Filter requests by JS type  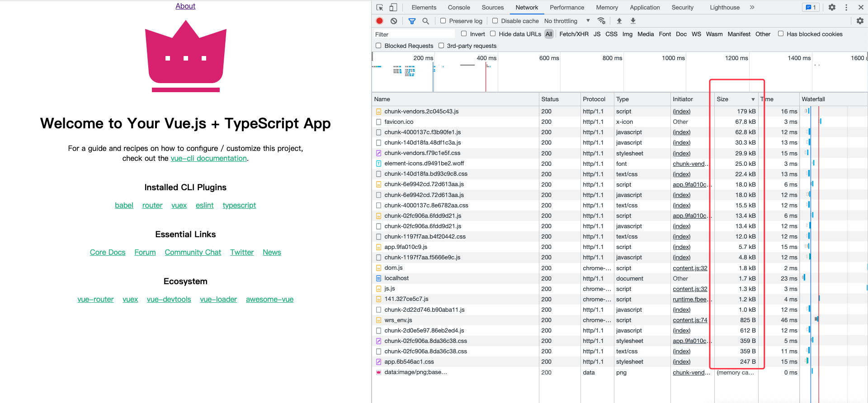(x=597, y=34)
